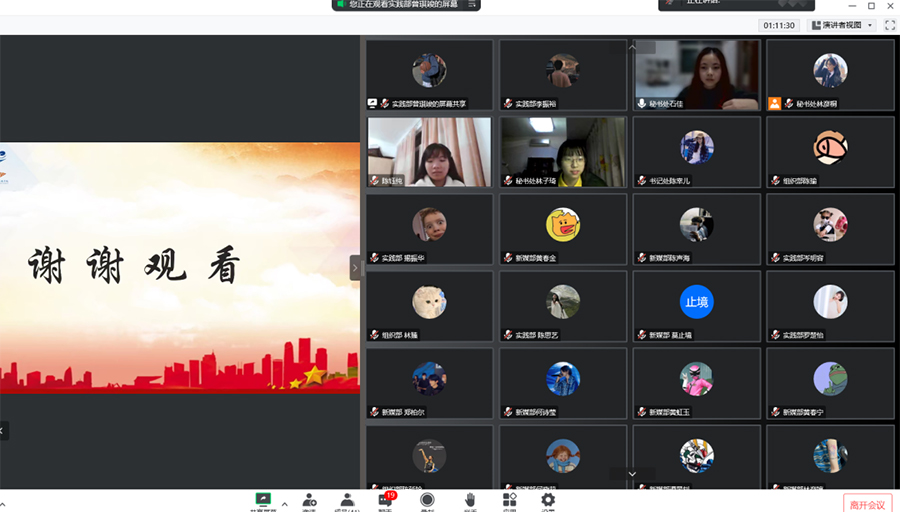Click the 离开会议 leave meeting button
Image resolution: width=900 pixels, height=512 pixels.
click(x=866, y=503)
